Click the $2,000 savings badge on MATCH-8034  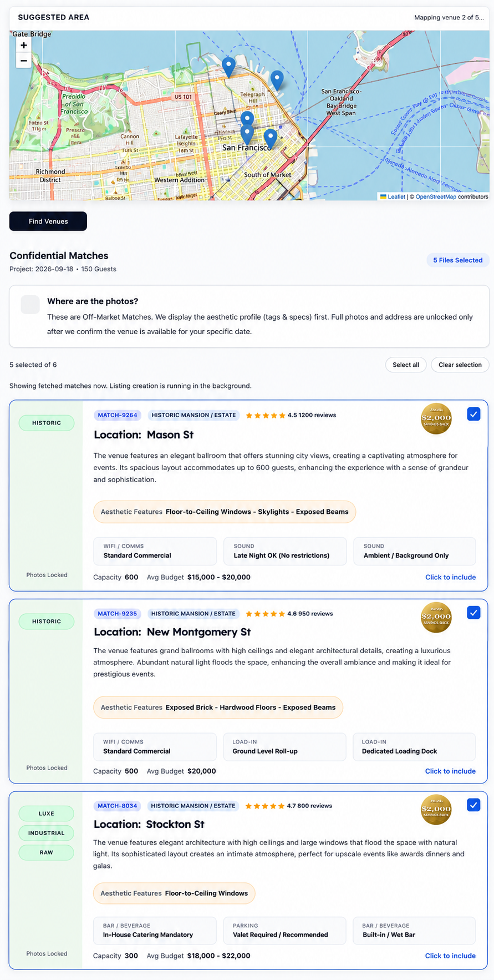pos(436,809)
